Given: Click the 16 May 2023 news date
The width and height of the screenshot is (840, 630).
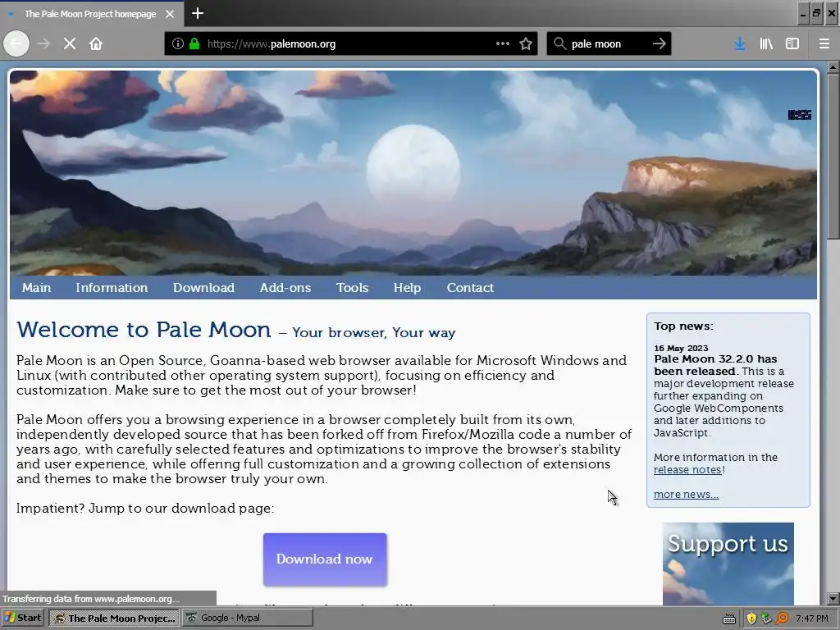Looking at the screenshot, I should [681, 348].
